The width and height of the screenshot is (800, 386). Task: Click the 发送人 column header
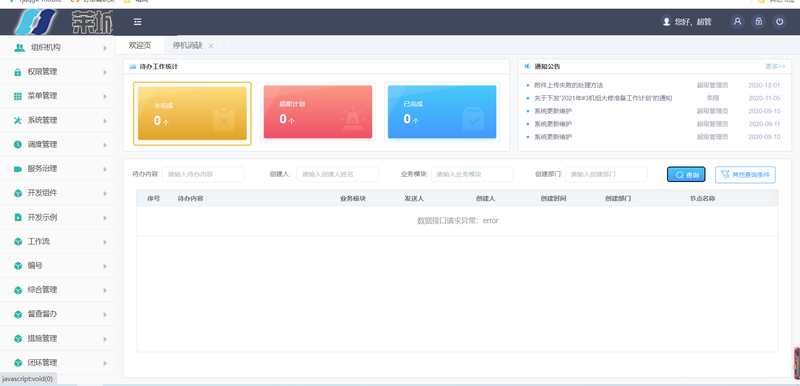(x=414, y=198)
